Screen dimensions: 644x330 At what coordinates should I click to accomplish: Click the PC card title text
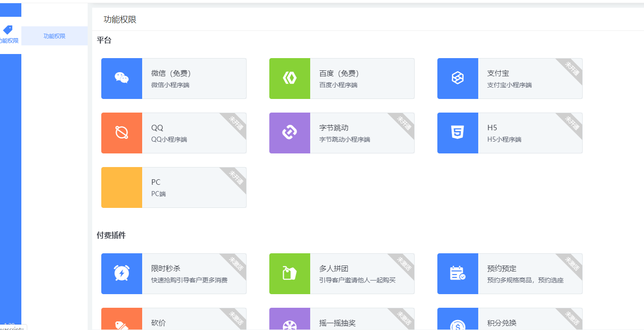pos(156,182)
